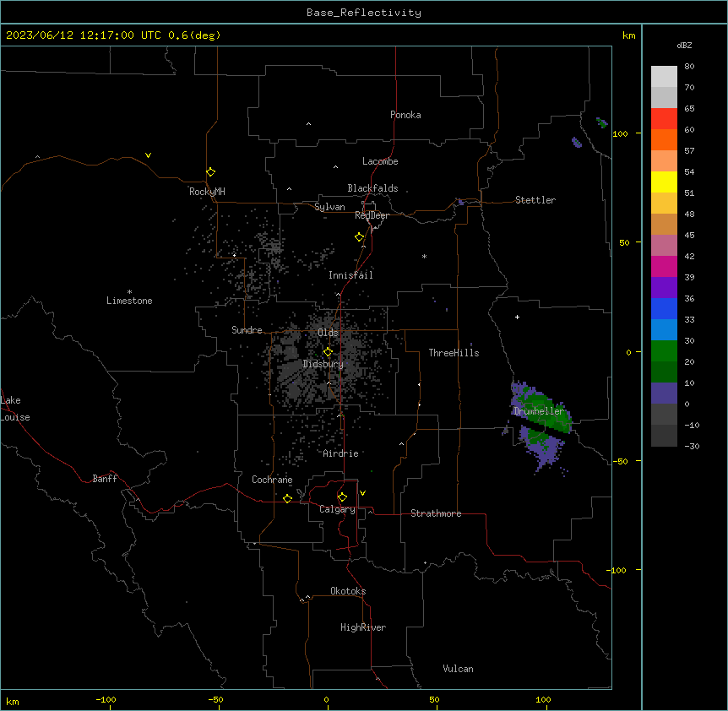This screenshot has height=711, width=728.
Task: Pick the red 60-65 dBZ legend swatch
Action: pos(664,118)
